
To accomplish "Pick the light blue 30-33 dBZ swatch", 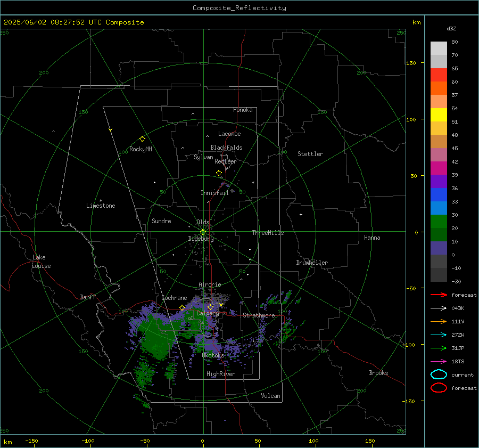I will pyautogui.click(x=439, y=208).
